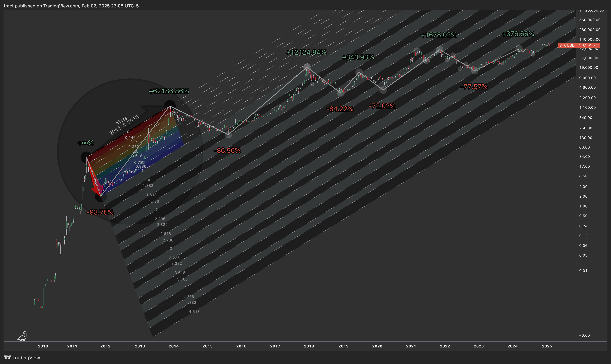The width and height of the screenshot is (611, 364).
Task: Click the grey circle at 2015 low
Action: click(x=228, y=134)
